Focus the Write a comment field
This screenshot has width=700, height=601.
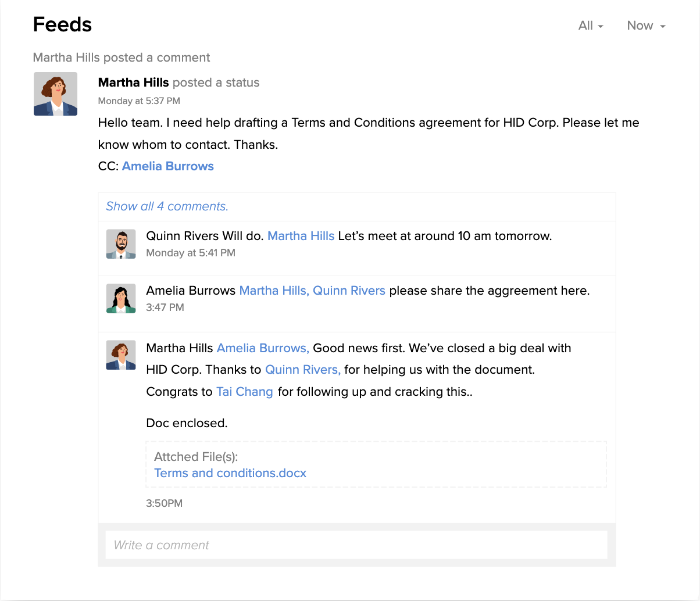[x=356, y=545]
